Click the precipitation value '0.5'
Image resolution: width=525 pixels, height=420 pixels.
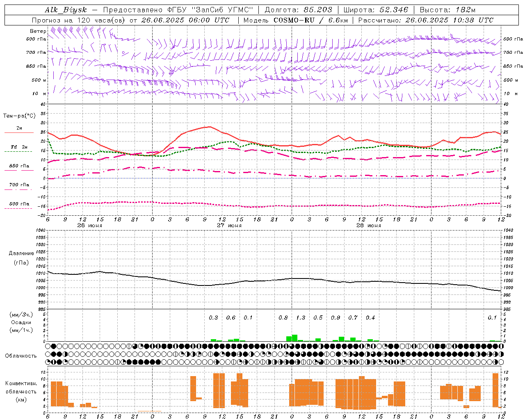(318, 318)
